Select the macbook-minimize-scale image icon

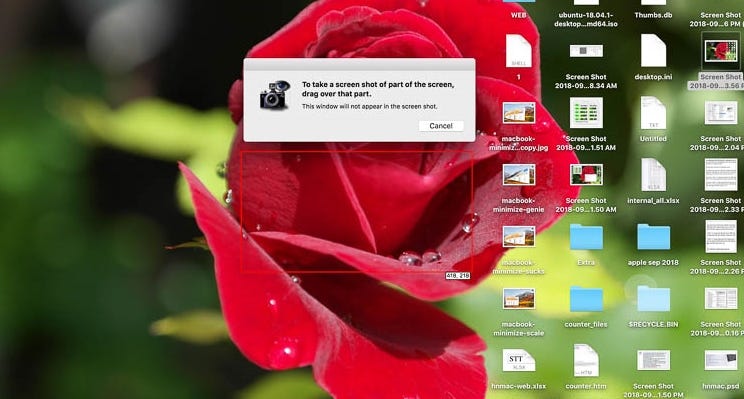point(519,298)
